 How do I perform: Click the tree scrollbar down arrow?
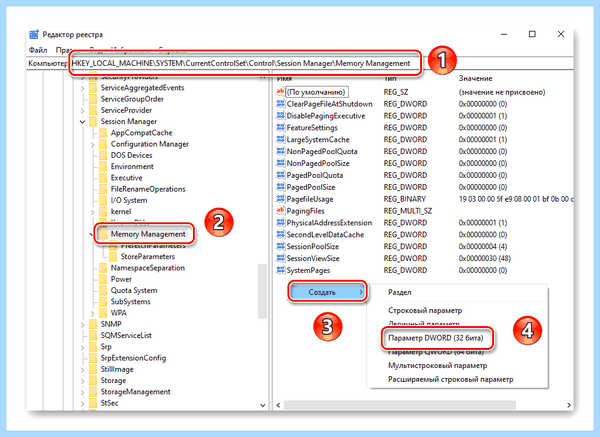262,405
